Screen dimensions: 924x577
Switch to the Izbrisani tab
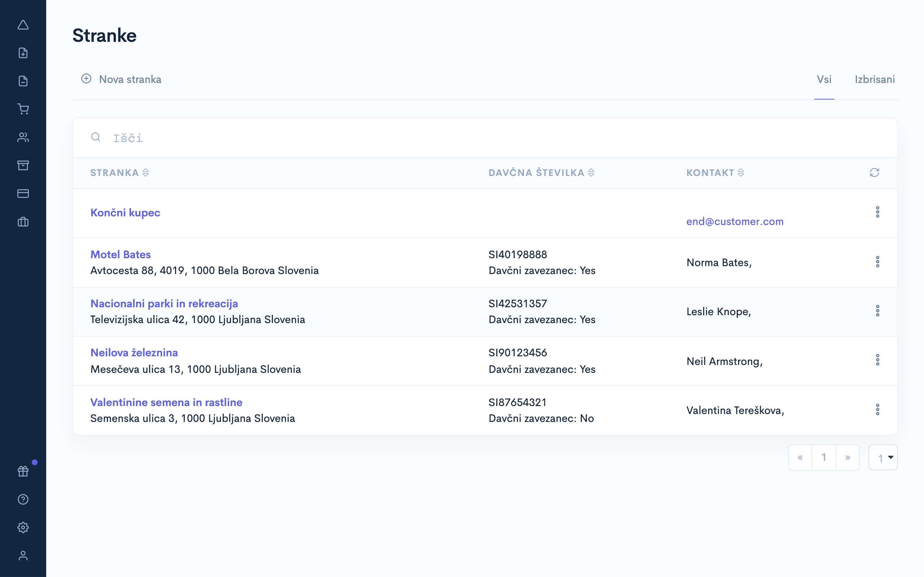[x=875, y=79]
